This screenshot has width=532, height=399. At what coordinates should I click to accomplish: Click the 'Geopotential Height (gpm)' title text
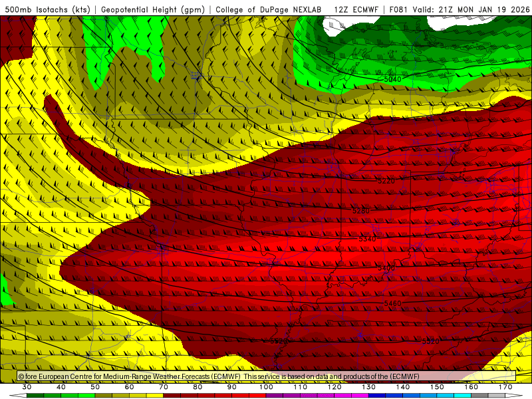(x=153, y=9)
